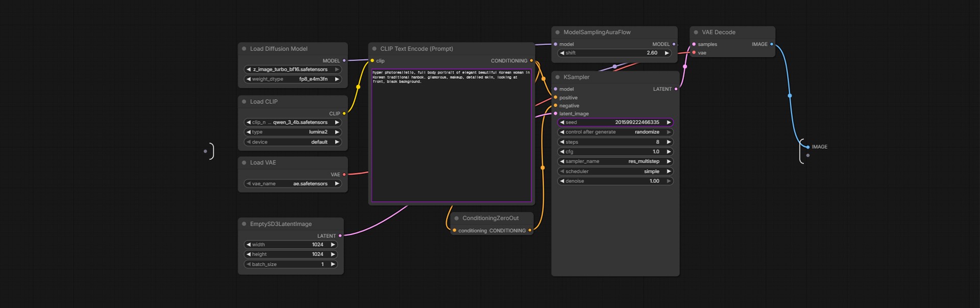This screenshot has width=980, height=308.
Task: Collapse the ModelSamplingAuraFlow node via its title dot
Action: tap(557, 32)
